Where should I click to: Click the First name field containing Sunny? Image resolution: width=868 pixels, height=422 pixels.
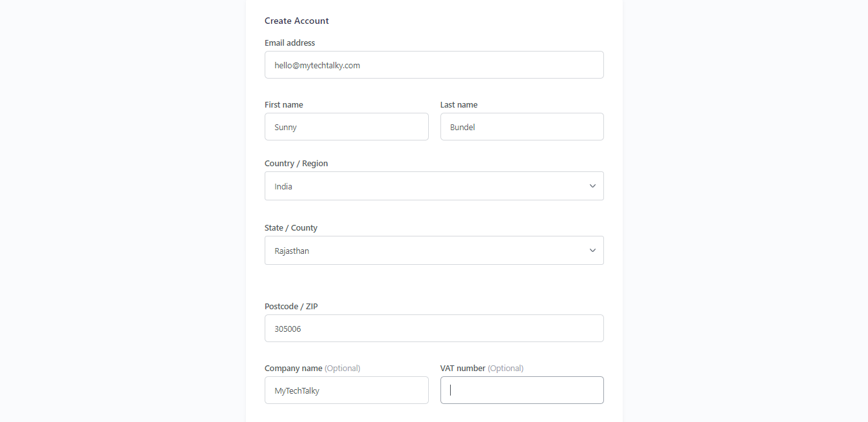[346, 127]
